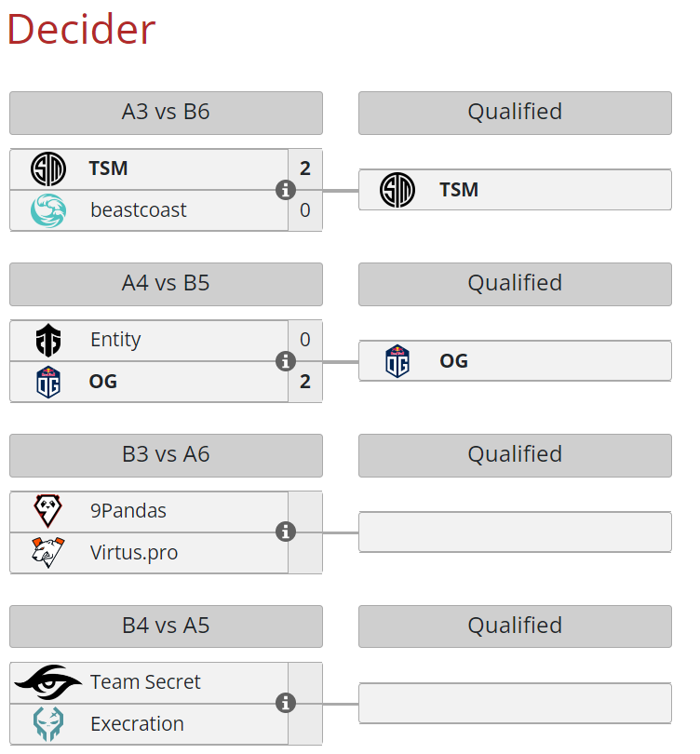The width and height of the screenshot is (700, 754).
Task: Click the 9Pandas panda logo
Action: tap(47, 511)
